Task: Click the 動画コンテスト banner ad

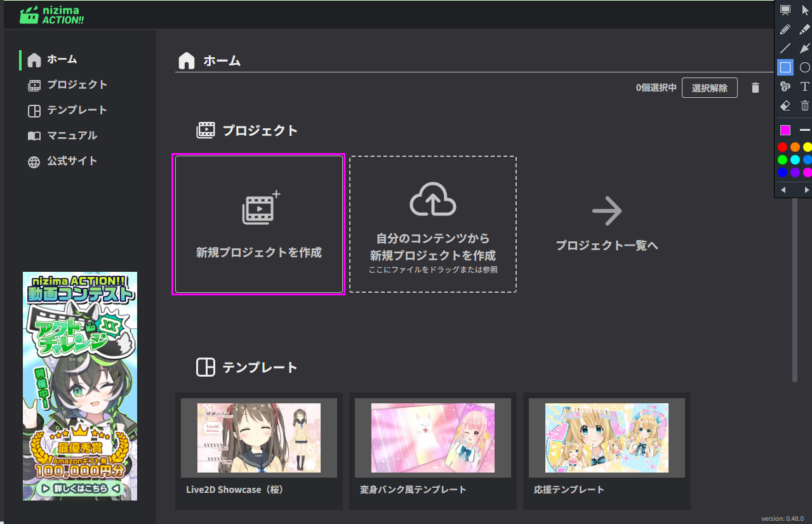Action: 80,386
